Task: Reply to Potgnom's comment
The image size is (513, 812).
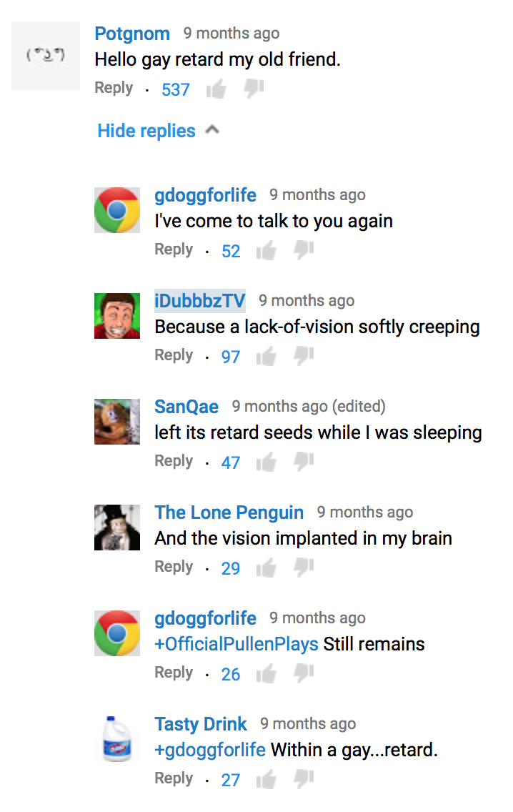Action: (x=114, y=88)
